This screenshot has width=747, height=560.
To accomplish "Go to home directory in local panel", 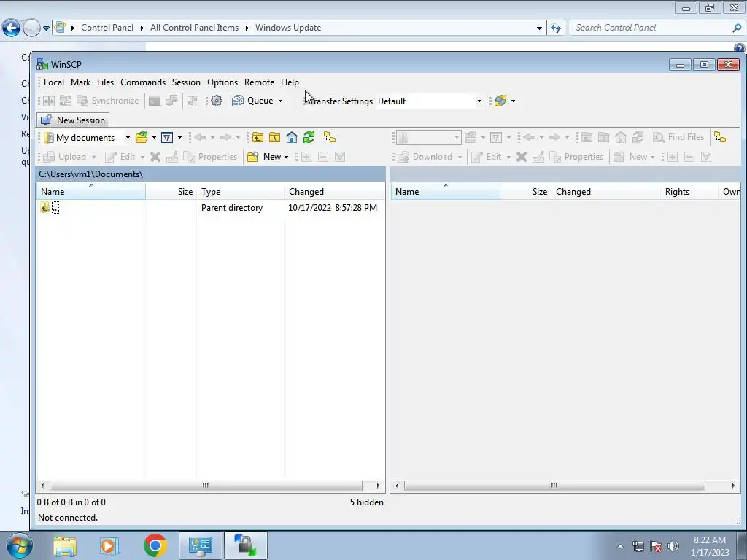I will pyautogui.click(x=292, y=138).
